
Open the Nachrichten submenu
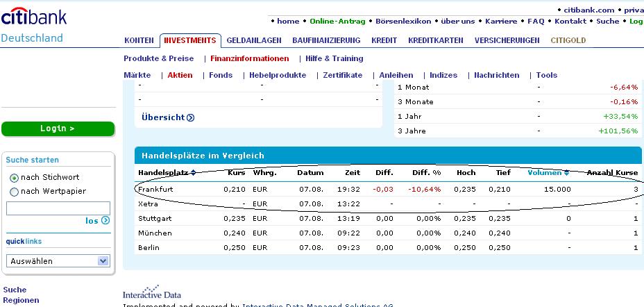click(497, 75)
